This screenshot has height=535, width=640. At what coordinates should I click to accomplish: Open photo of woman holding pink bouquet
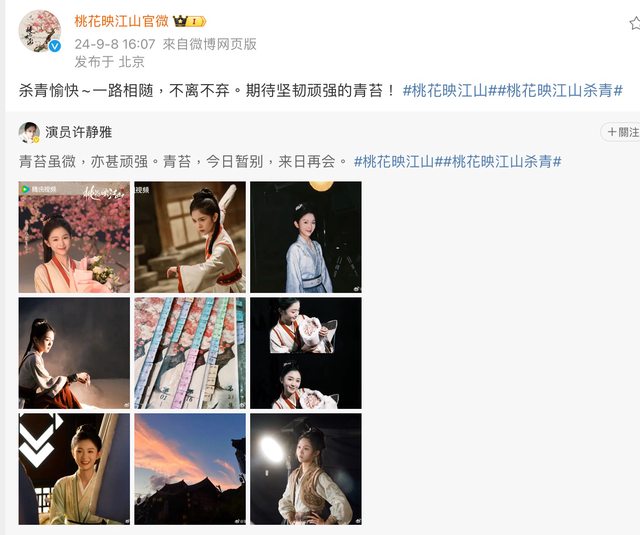point(74,237)
